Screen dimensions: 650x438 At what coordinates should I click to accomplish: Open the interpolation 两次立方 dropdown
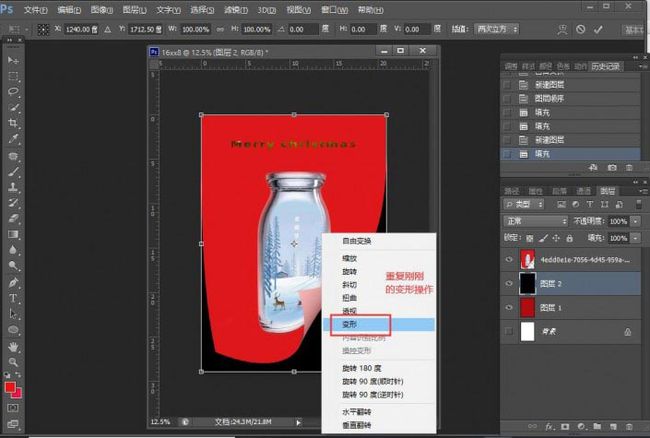[x=497, y=29]
